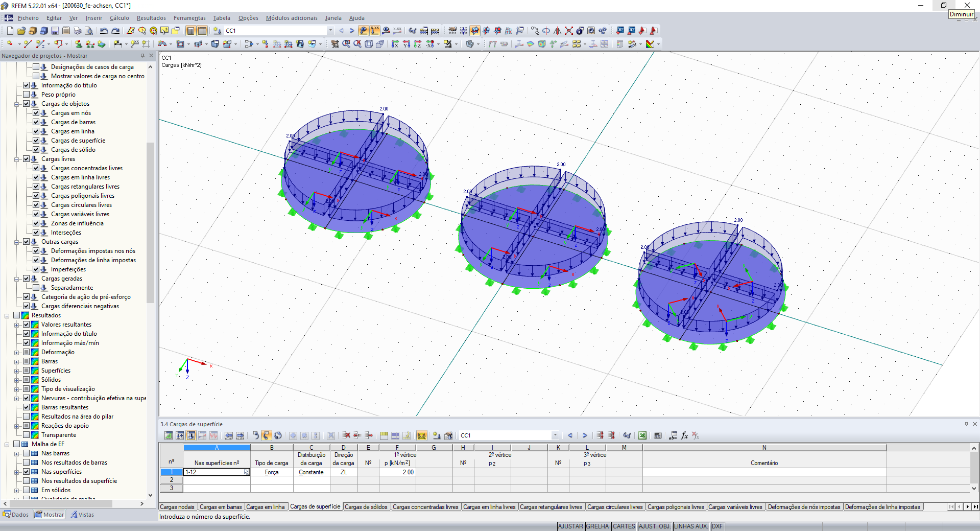
Task: Open the CC1 dropdown in table toolbar
Action: (555, 435)
